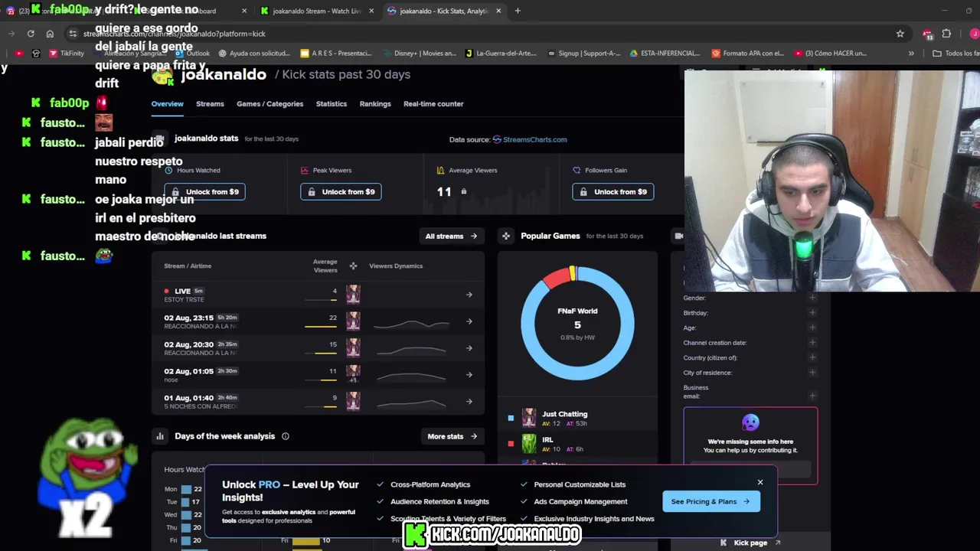The height and width of the screenshot is (551, 980).
Task: Open the Cómo HACER un YouTube bookmark
Action: tap(831, 54)
